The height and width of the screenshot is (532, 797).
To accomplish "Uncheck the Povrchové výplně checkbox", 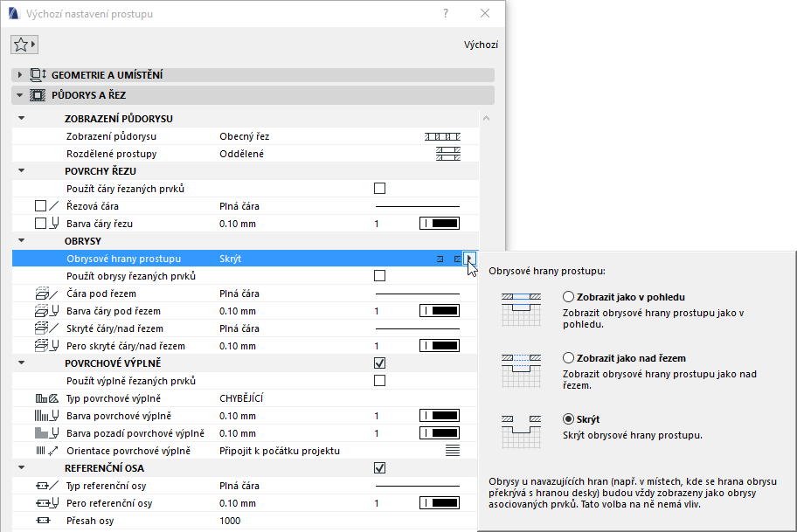I will 379,363.
